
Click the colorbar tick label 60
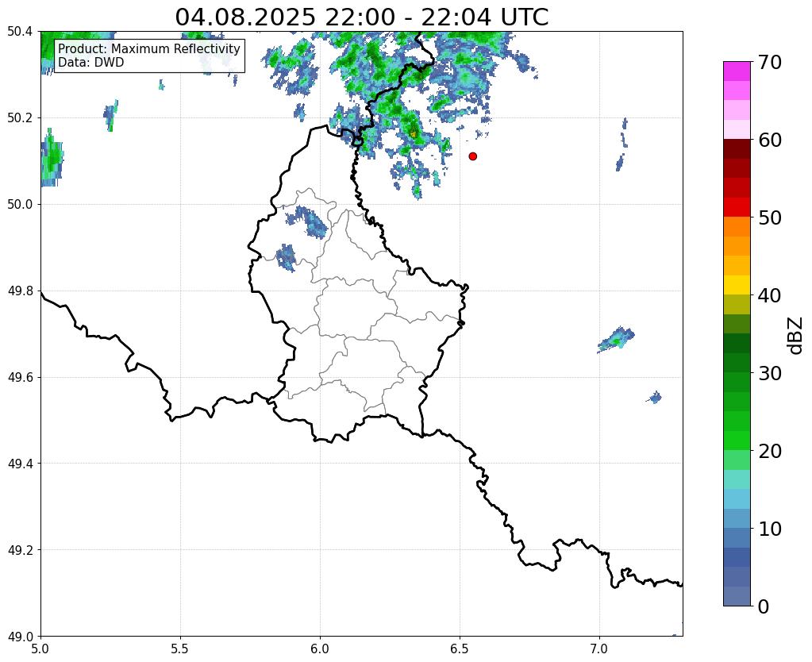pyautogui.click(x=770, y=140)
